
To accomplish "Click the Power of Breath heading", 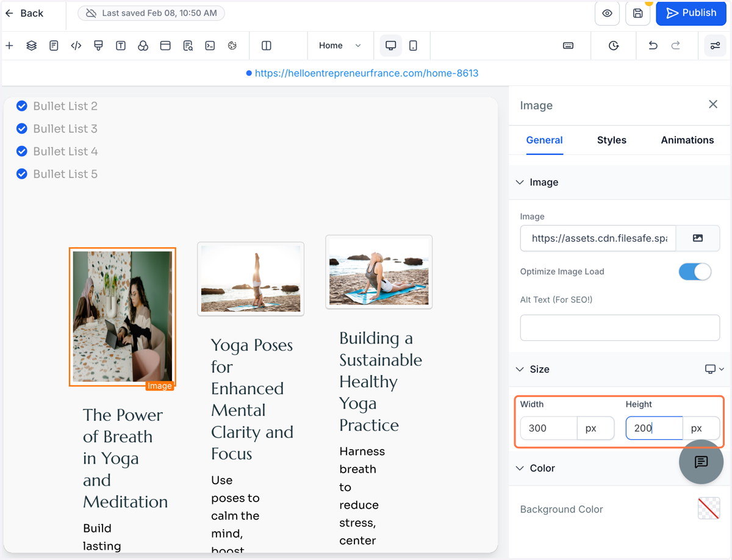I will [x=125, y=458].
